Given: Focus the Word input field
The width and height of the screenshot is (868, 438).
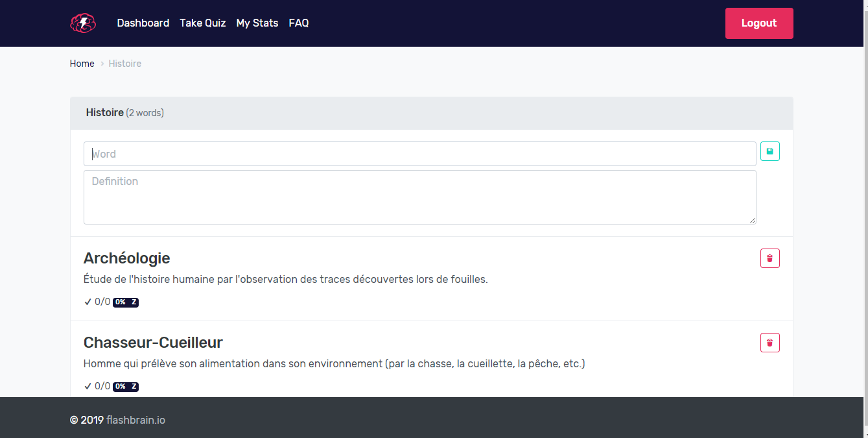Looking at the screenshot, I should pos(419,154).
